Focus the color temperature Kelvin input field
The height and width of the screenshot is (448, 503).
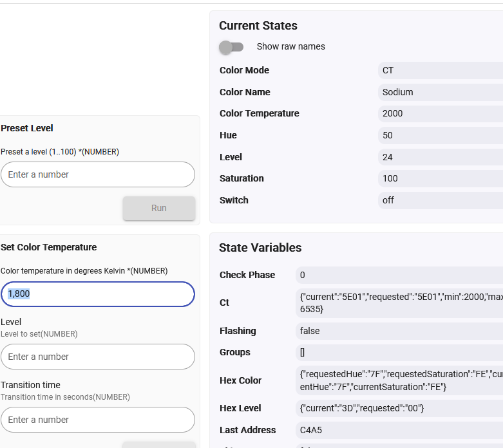click(98, 294)
